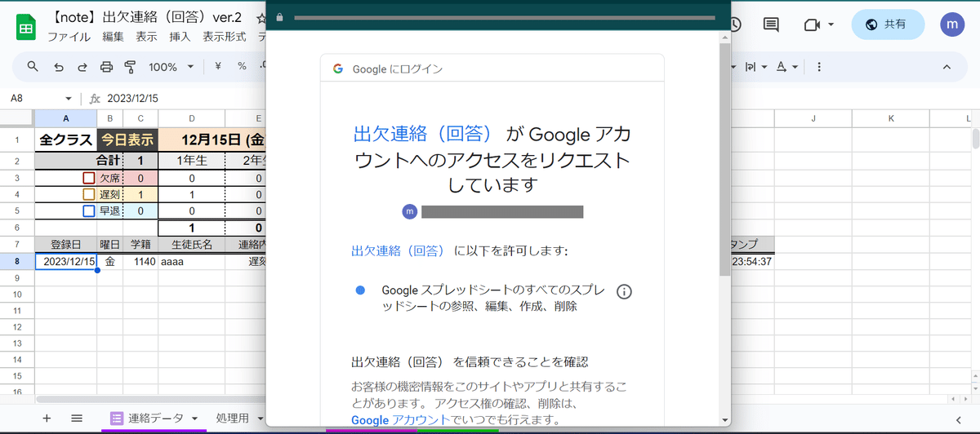Toggle the 欠席 checkbox

click(x=89, y=178)
